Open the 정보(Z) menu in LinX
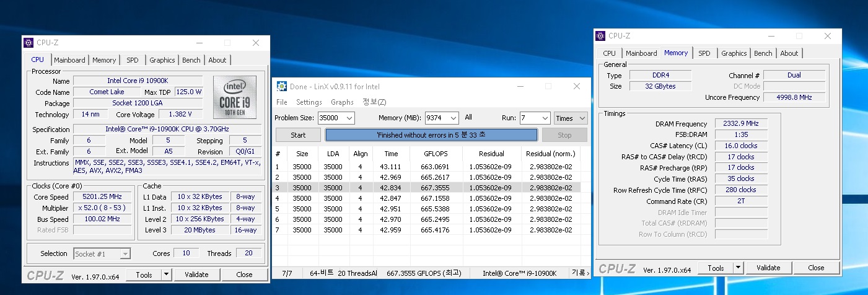 click(x=374, y=102)
